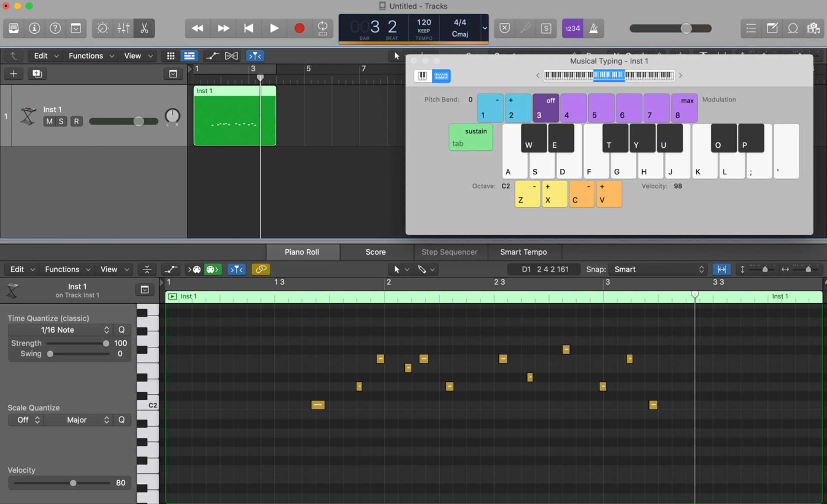Viewport: 827px width, 504px height.
Task: Click the metronome icon
Action: click(x=594, y=28)
